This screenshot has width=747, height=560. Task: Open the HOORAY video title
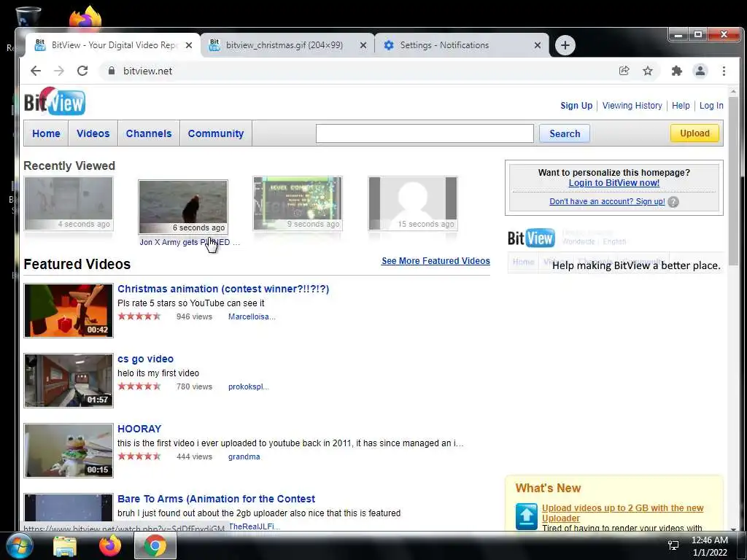tap(139, 429)
